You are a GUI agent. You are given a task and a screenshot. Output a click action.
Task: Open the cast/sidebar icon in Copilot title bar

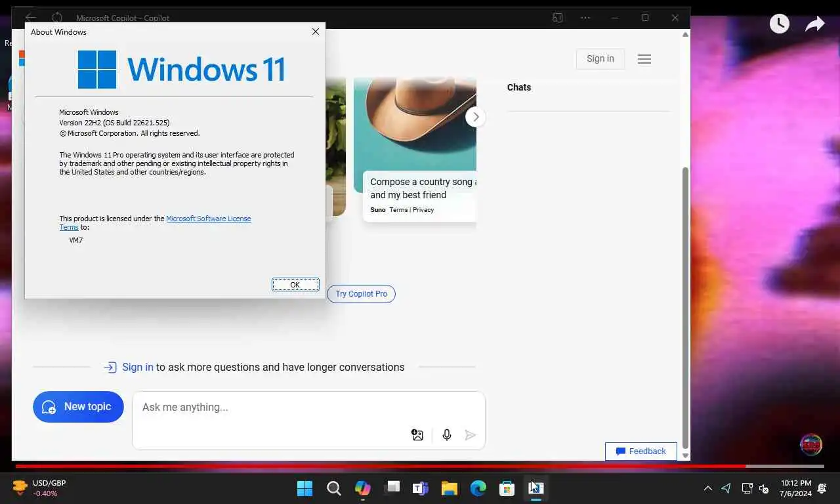[558, 18]
